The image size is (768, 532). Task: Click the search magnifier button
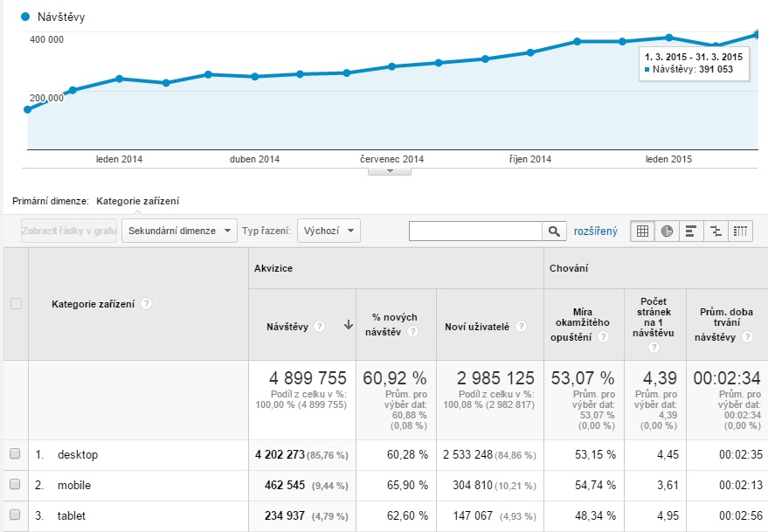pyautogui.click(x=554, y=231)
